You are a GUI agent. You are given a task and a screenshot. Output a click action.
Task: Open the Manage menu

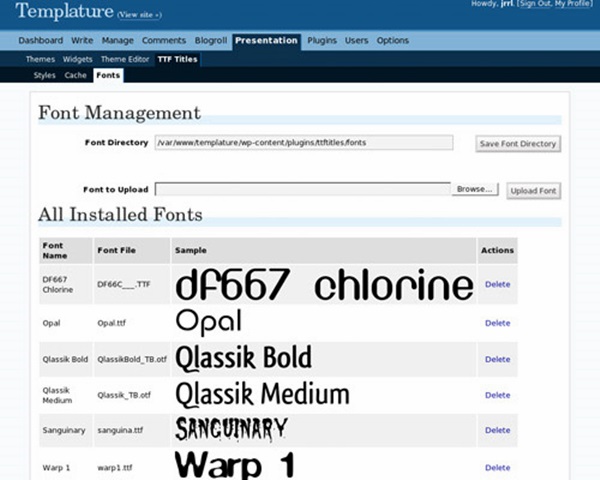pyautogui.click(x=117, y=41)
